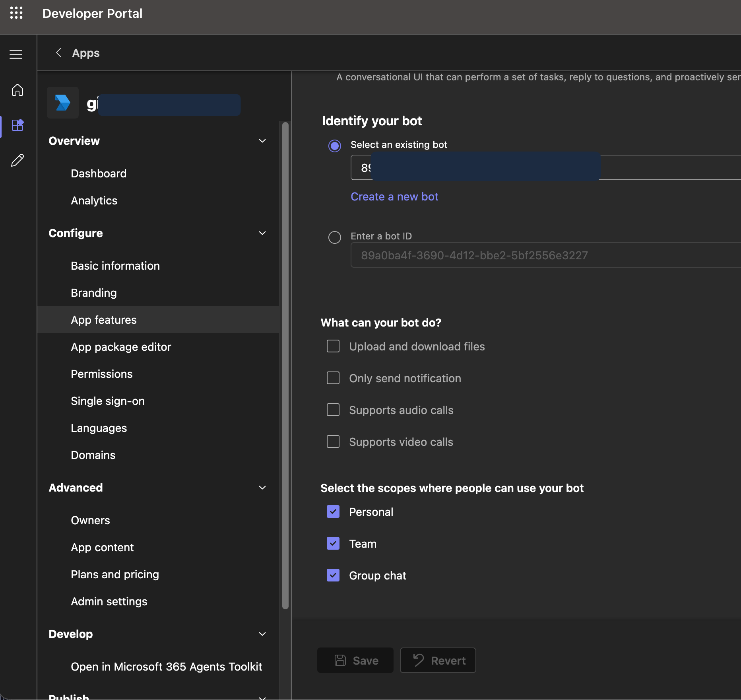Image resolution: width=741 pixels, height=700 pixels.
Task: Click the blue app logo icon
Action: click(x=63, y=103)
